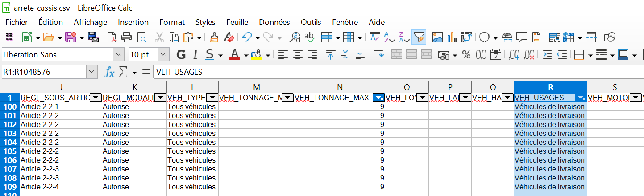Apply the yellow background highlight color

pos(256,55)
